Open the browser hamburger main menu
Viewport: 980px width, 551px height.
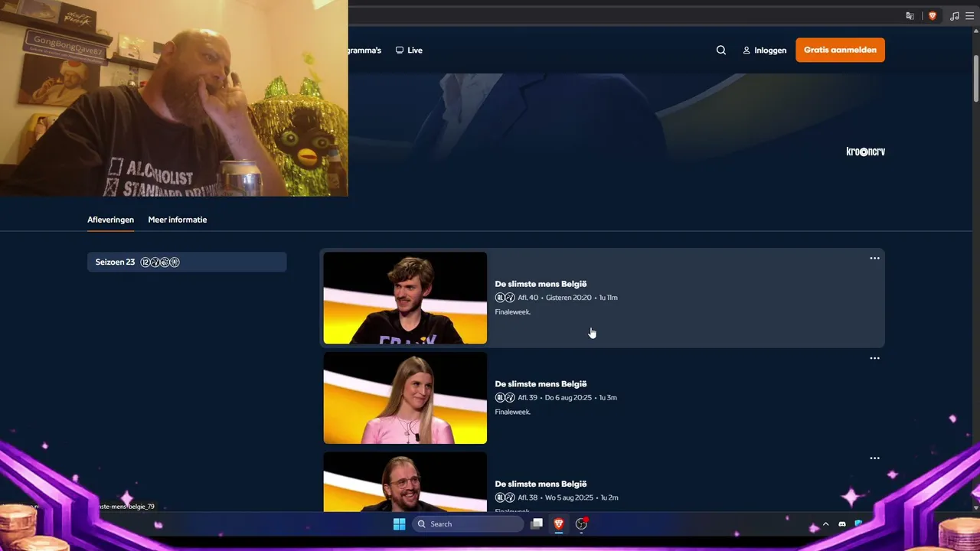(x=969, y=15)
